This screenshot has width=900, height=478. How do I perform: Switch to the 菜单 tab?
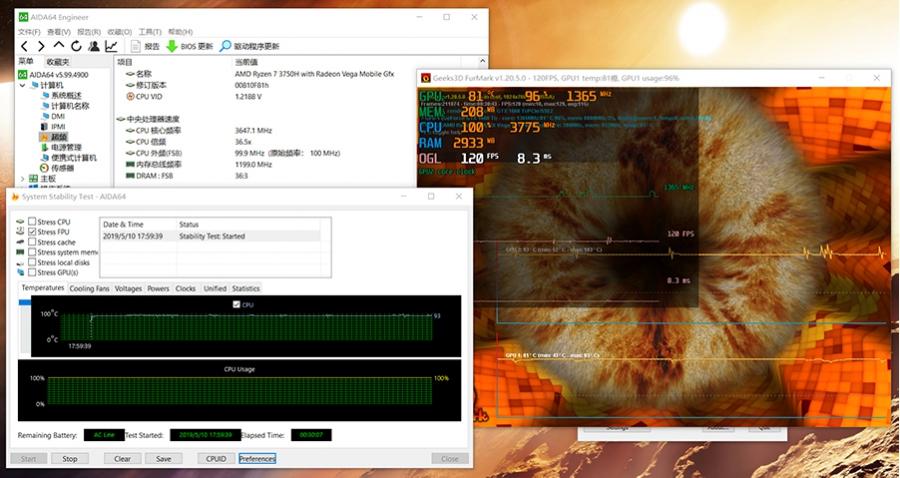(26, 61)
